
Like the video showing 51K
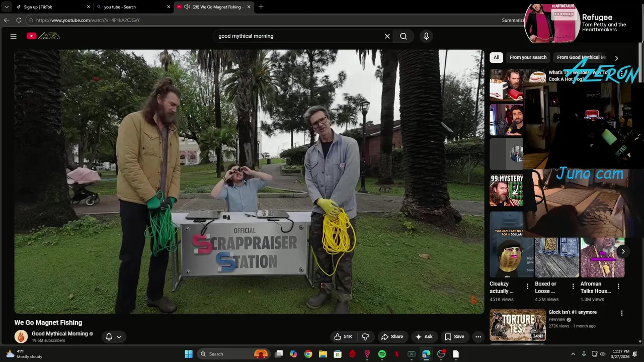coord(343,337)
